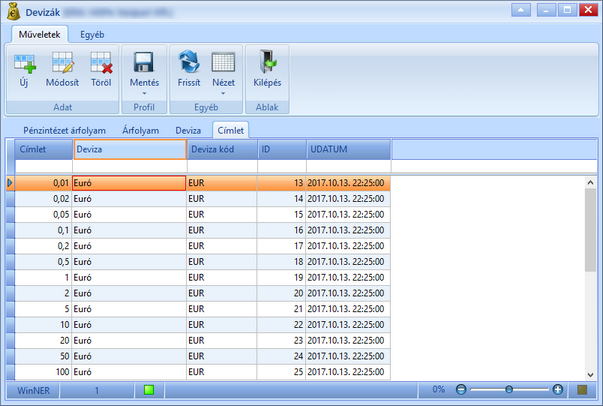Select the Címlet tab
Screen dimensions: 603x406
pos(231,130)
